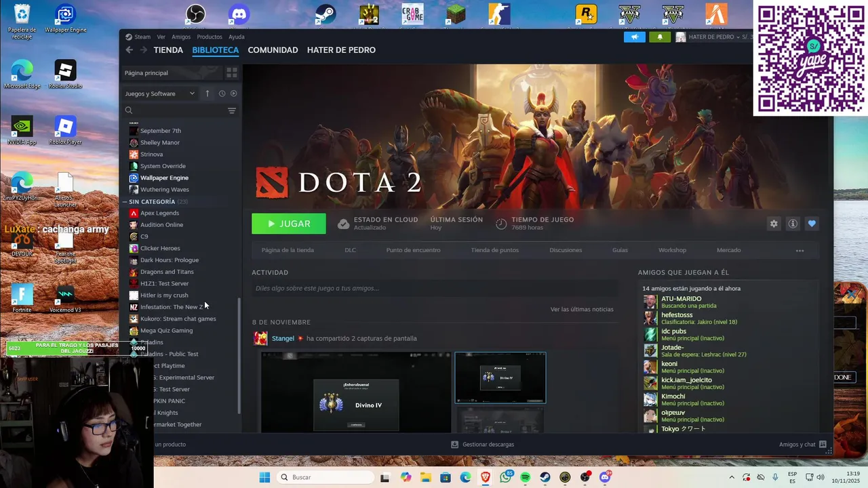Open Punto de encuentro link

413,250
